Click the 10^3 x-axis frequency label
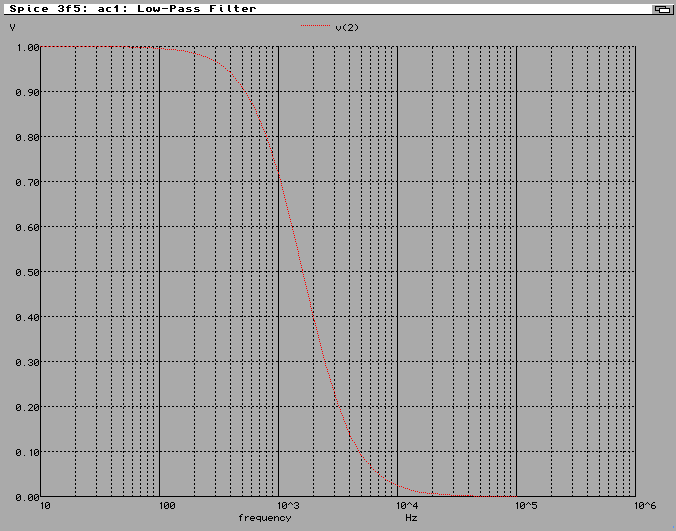Viewport: 676px width, 531px height. [288, 506]
